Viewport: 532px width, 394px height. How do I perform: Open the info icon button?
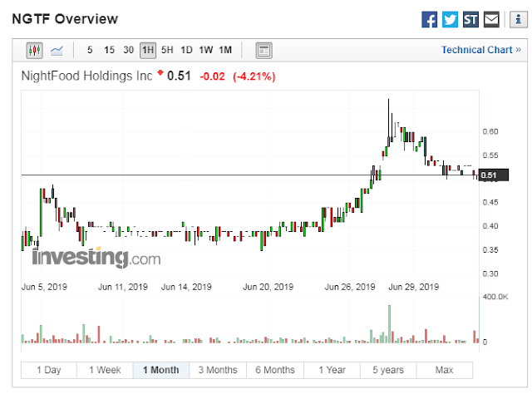tap(518, 19)
